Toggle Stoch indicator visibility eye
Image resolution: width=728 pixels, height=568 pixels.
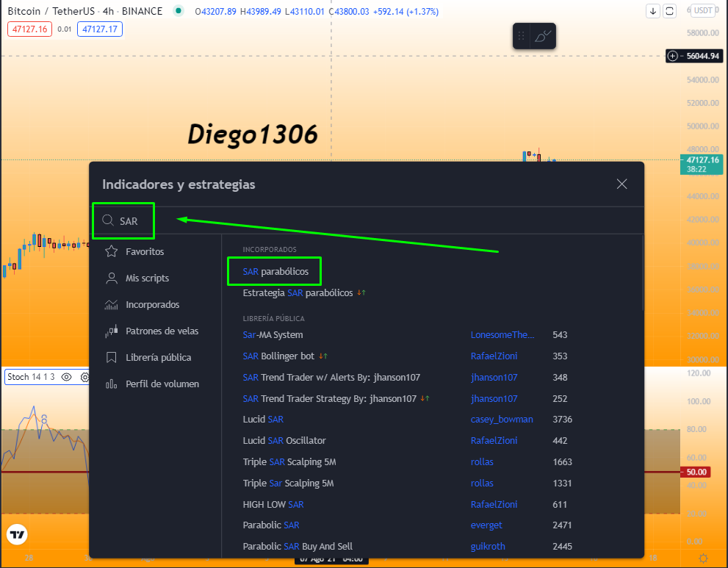point(66,377)
